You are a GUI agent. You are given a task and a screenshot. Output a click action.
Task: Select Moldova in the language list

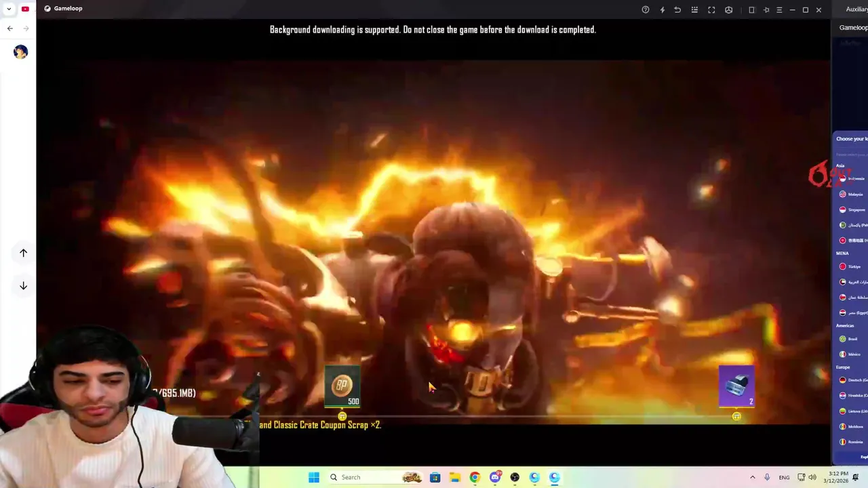(852, 426)
